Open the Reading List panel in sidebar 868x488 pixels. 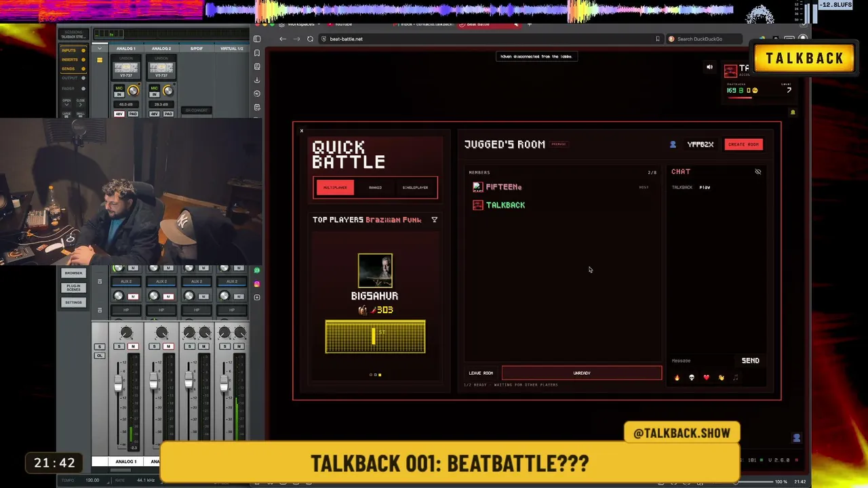click(257, 66)
